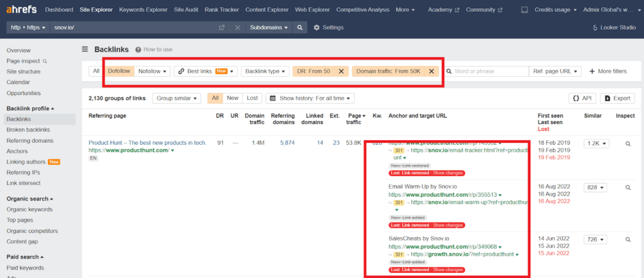Viewport: 644px width, 278px height.
Task: Open the Backlink type dropdown
Action: (x=265, y=71)
